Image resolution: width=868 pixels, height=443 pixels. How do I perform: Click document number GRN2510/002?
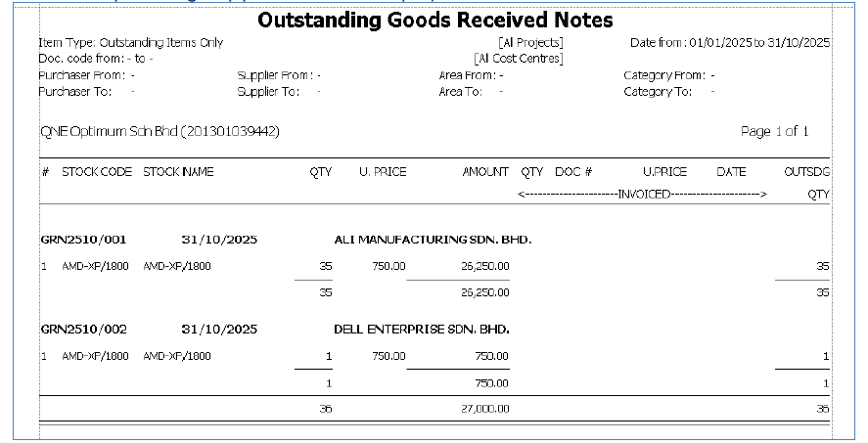83,329
